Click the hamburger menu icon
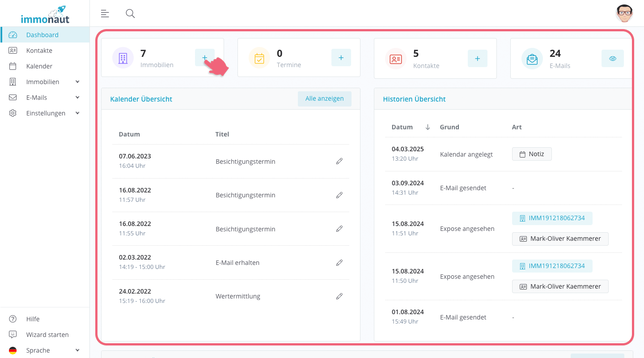The image size is (644, 358). point(105,13)
